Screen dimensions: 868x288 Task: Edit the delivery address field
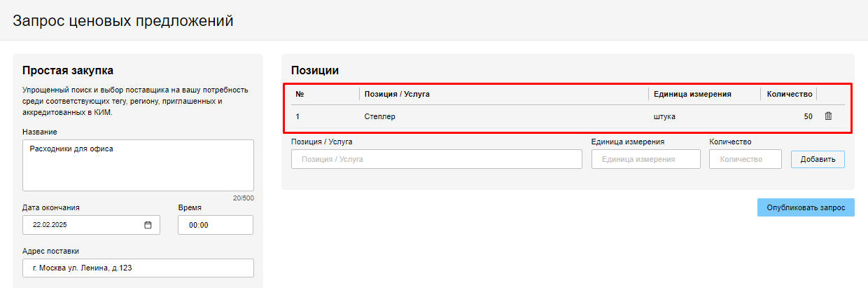(138, 268)
